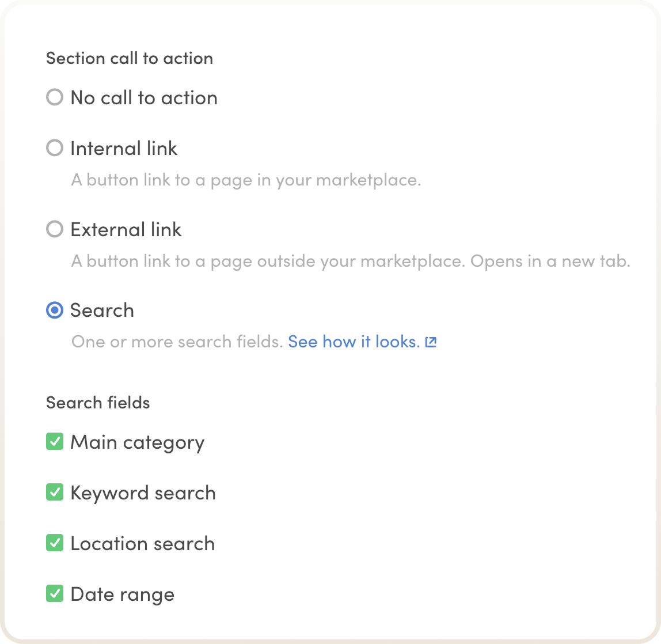This screenshot has width=661, height=644.
Task: Pick the "External link" radio circle
Action: (55, 230)
